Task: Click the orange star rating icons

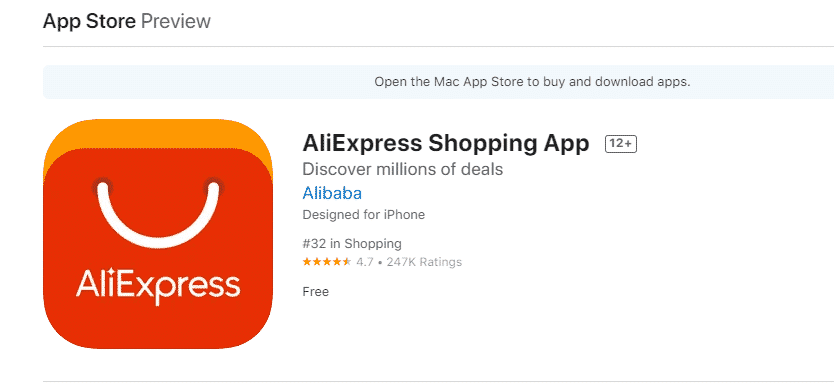Action: [327, 262]
